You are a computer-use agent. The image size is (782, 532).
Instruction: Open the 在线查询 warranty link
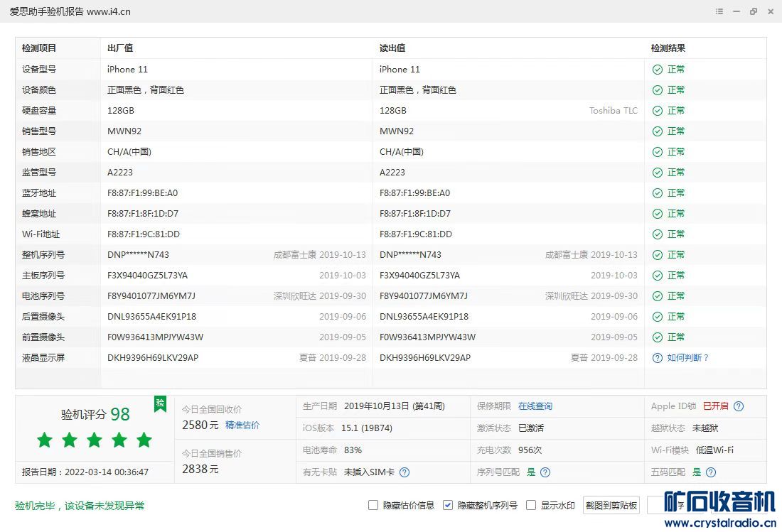[x=535, y=406]
